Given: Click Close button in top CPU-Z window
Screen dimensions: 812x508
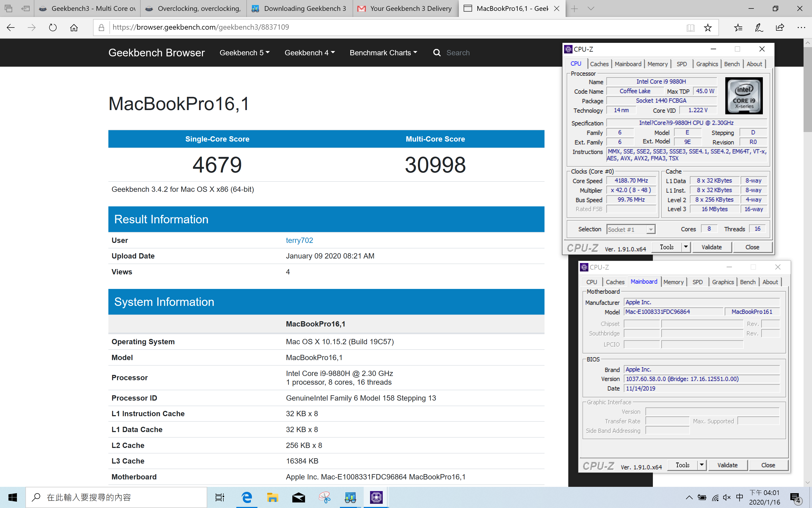Looking at the screenshot, I should pos(752,247).
